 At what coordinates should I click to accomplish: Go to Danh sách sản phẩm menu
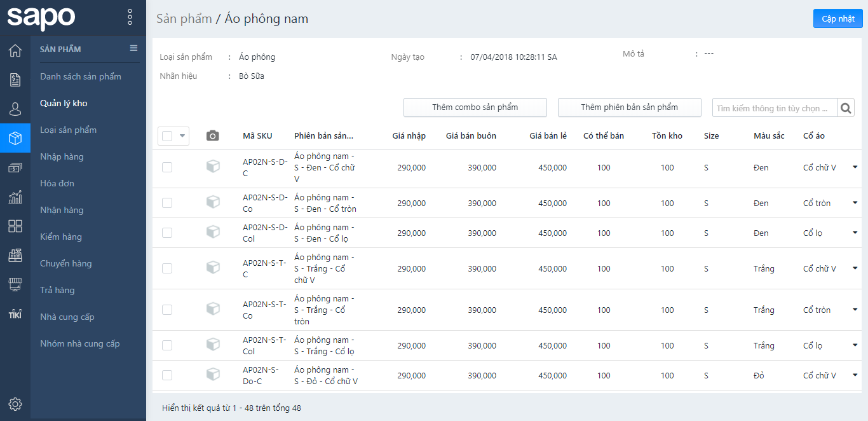(x=81, y=76)
